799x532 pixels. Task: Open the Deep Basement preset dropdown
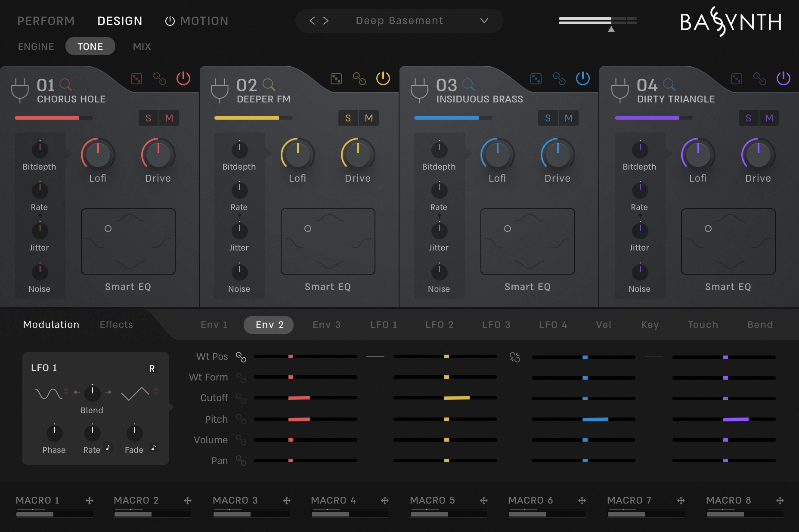pyautogui.click(x=484, y=21)
